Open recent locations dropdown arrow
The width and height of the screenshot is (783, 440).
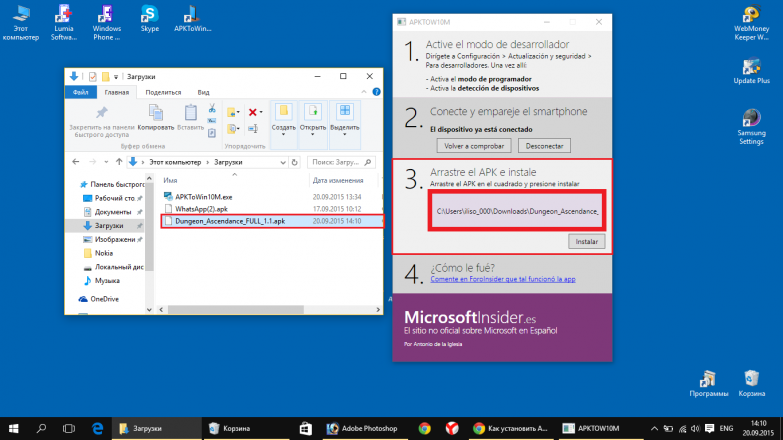click(x=106, y=162)
